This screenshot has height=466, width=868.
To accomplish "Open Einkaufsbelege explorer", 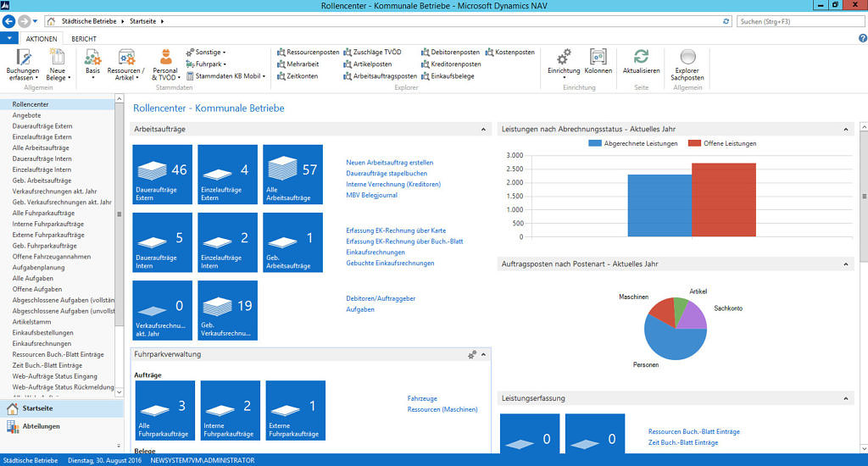I will click(448, 76).
